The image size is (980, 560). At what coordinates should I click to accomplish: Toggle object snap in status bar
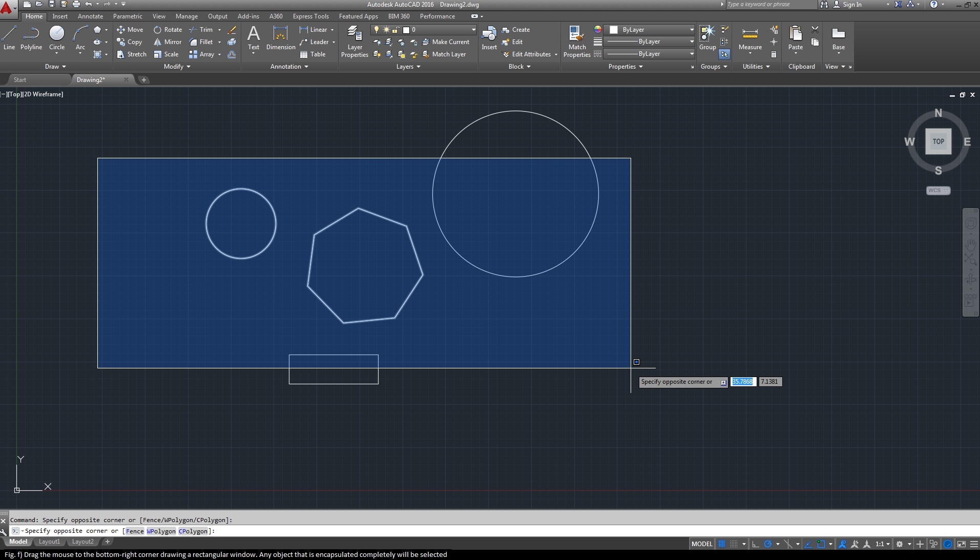click(821, 544)
